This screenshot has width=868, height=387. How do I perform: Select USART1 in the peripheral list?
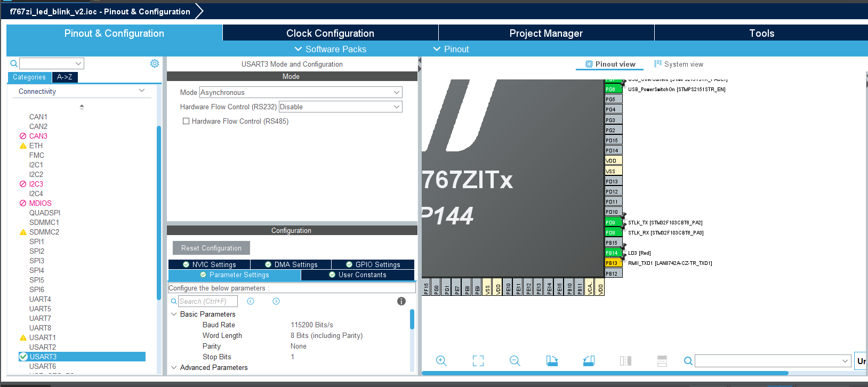coord(43,337)
